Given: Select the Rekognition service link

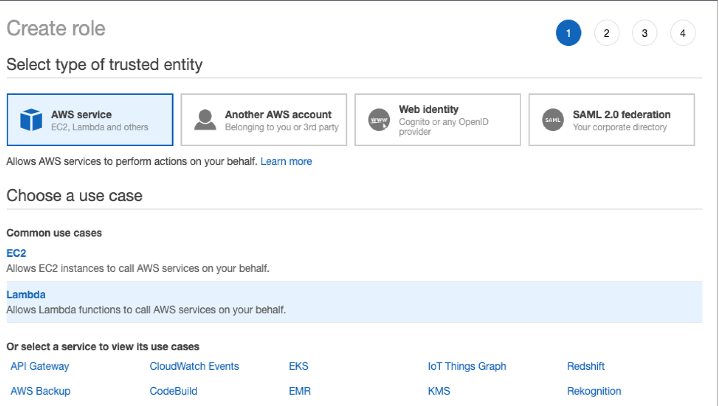Looking at the screenshot, I should (594, 391).
